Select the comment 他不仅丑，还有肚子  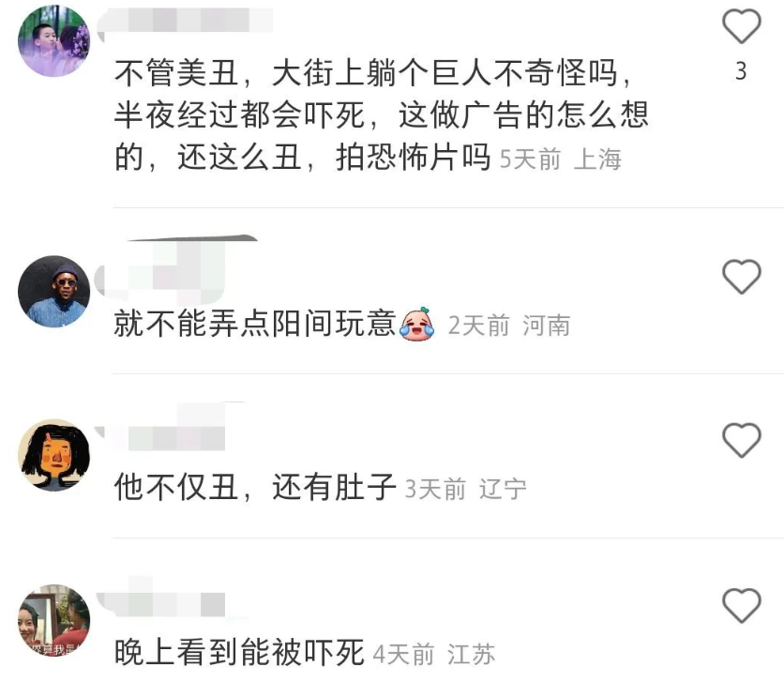(255, 487)
